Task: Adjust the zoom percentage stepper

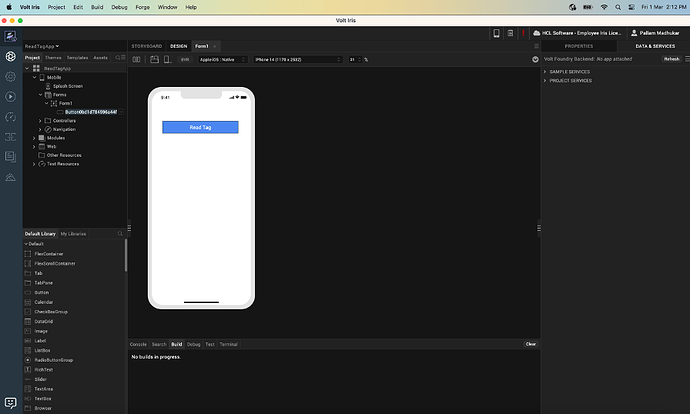Action: point(360,59)
